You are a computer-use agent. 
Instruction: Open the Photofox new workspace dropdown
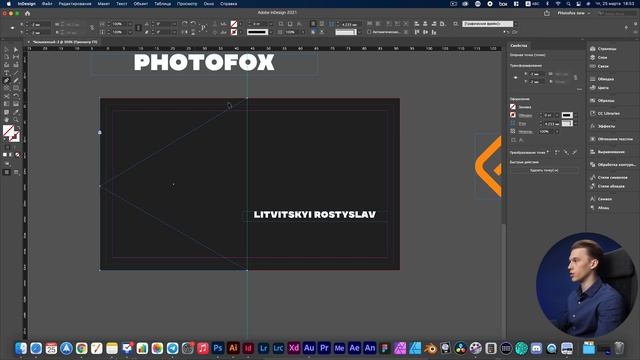click(573, 13)
